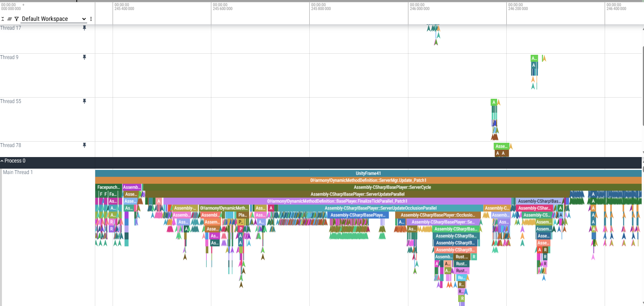Select the BasePlayer::ServerUpdateParallel slice
The height and width of the screenshot is (306, 644).
pyautogui.click(x=357, y=194)
